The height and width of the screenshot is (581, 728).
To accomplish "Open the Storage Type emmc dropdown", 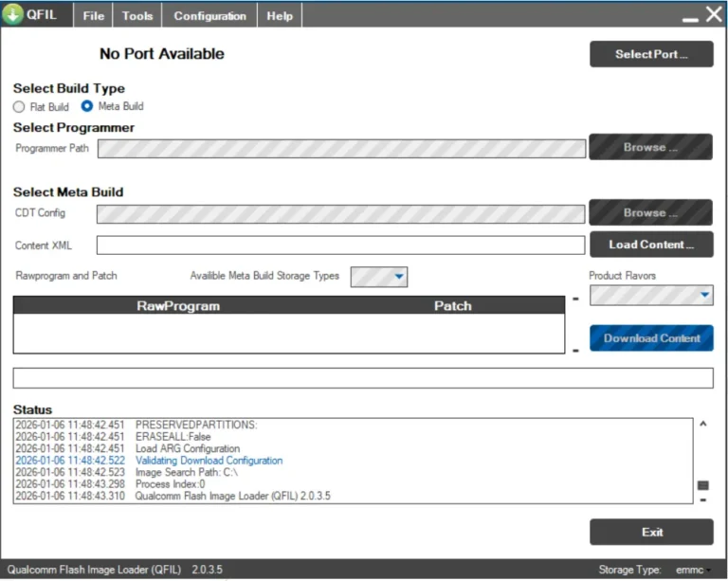I will pyautogui.click(x=693, y=570).
